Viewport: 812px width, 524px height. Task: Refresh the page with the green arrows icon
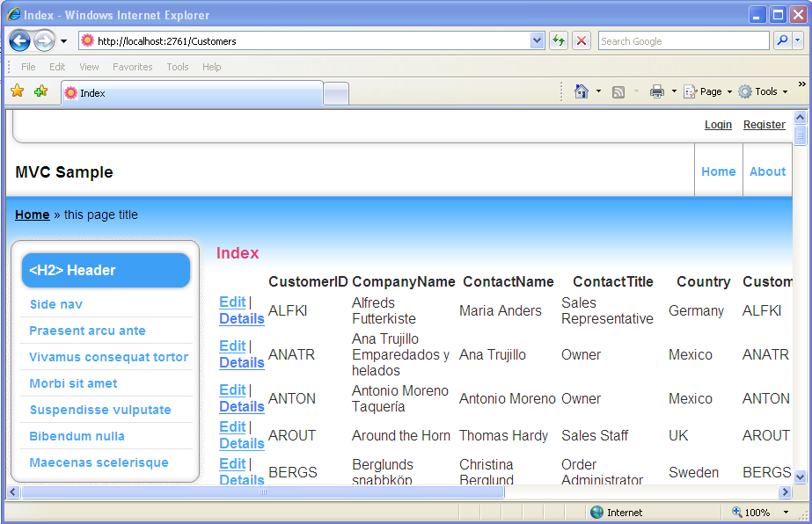[559, 40]
